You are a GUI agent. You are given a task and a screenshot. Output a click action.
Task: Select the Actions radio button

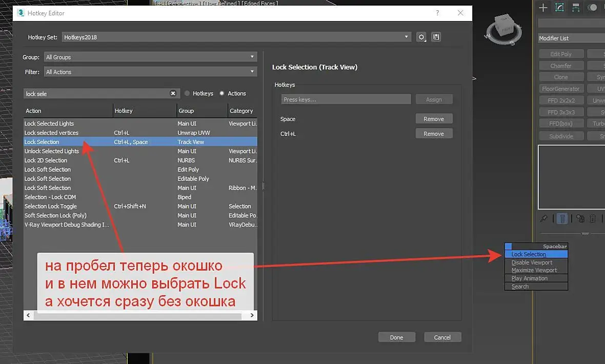[x=222, y=93]
